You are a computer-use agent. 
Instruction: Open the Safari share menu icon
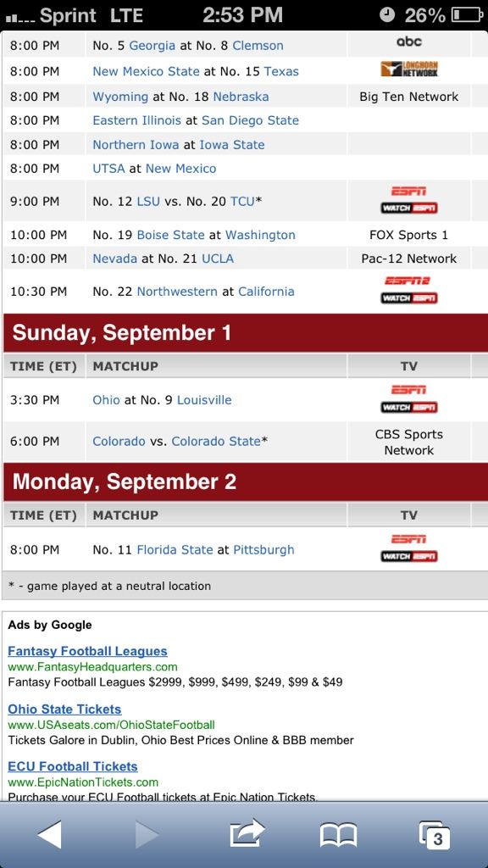247,833
